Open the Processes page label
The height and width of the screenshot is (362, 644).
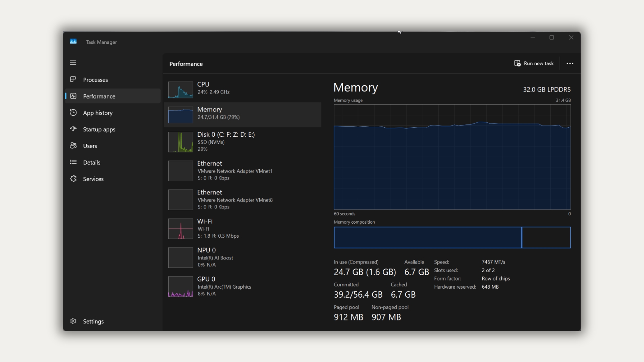96,80
